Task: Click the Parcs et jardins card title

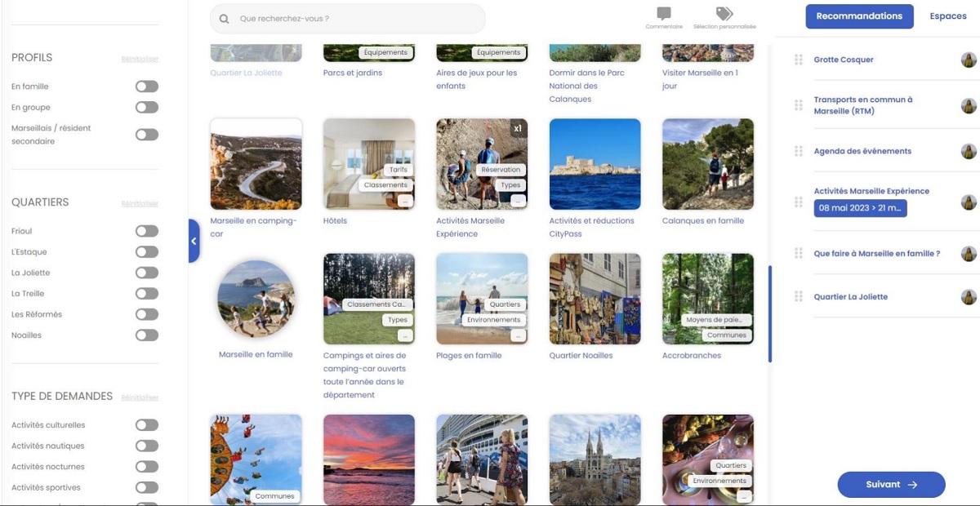Action: coord(353,73)
